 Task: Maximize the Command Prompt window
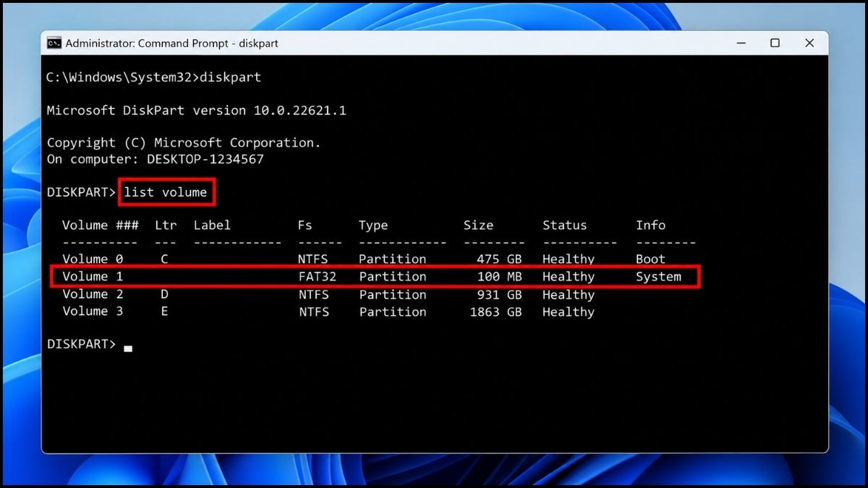click(775, 43)
